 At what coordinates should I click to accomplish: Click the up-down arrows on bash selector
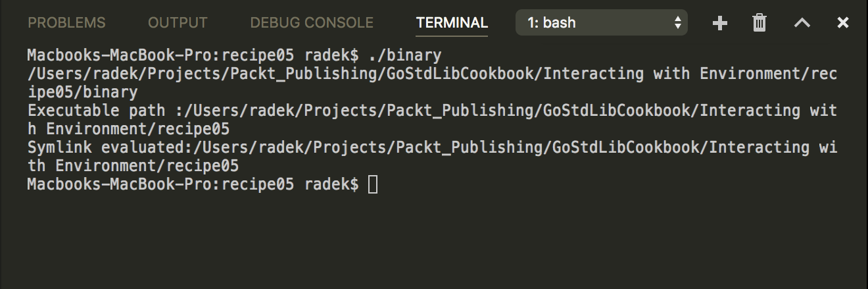[x=677, y=23]
